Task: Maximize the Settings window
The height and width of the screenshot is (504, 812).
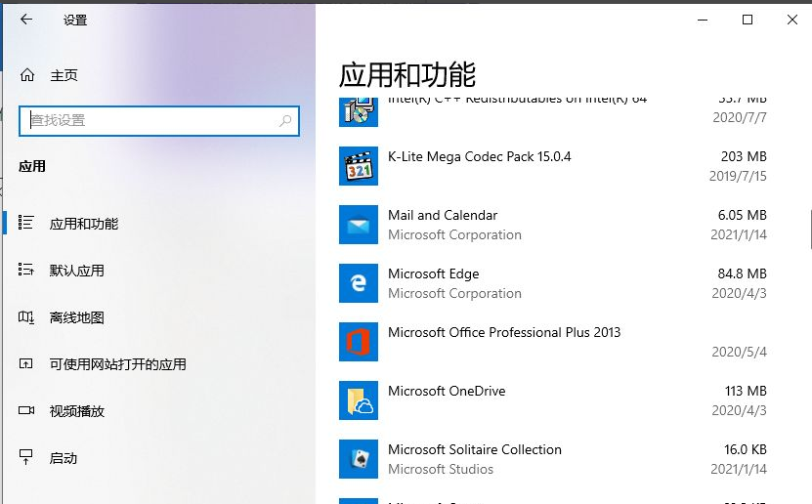Action: pos(748,20)
